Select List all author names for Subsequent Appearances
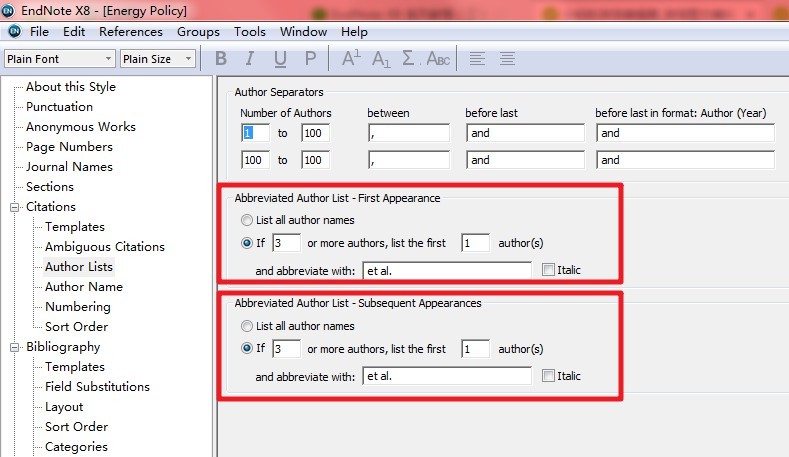Screen dimensions: 789x457 (247, 326)
